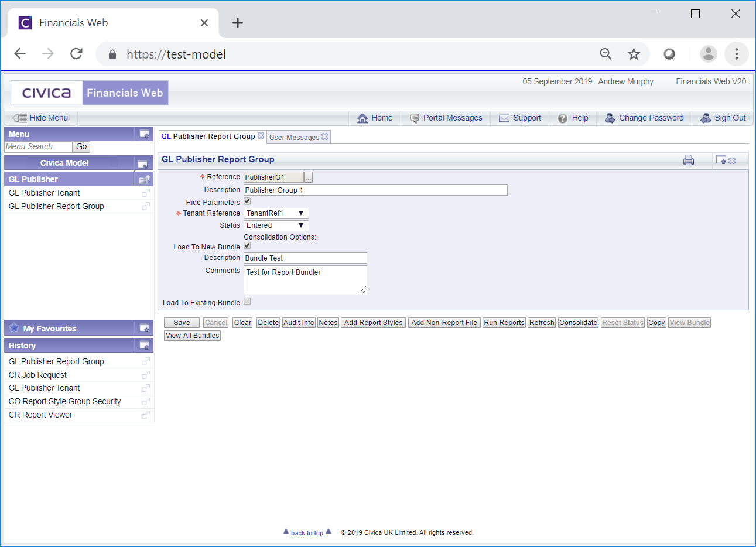756x547 pixels.
Task: Click View All Bundles button
Action: (193, 336)
